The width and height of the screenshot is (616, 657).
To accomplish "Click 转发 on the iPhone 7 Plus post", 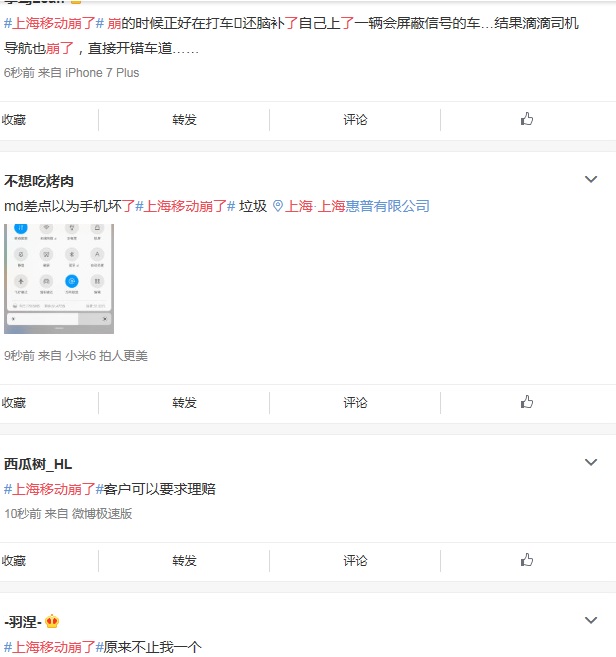I will pyautogui.click(x=184, y=119).
